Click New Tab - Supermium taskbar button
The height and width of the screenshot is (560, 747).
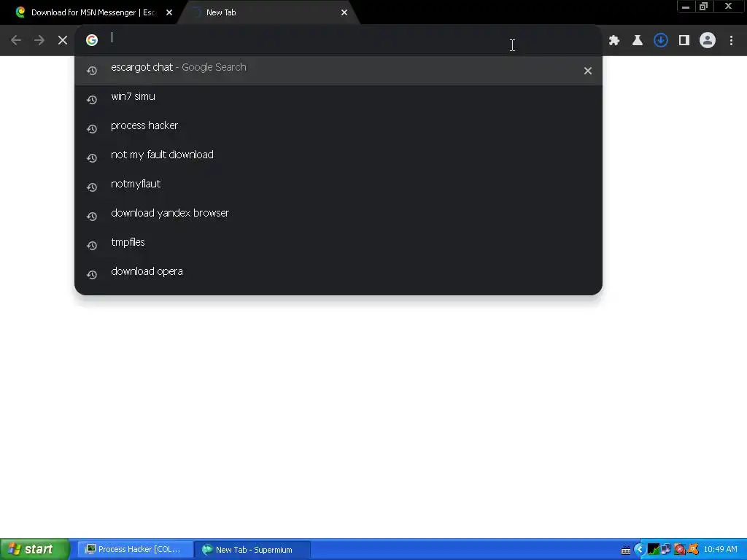[x=252, y=550]
